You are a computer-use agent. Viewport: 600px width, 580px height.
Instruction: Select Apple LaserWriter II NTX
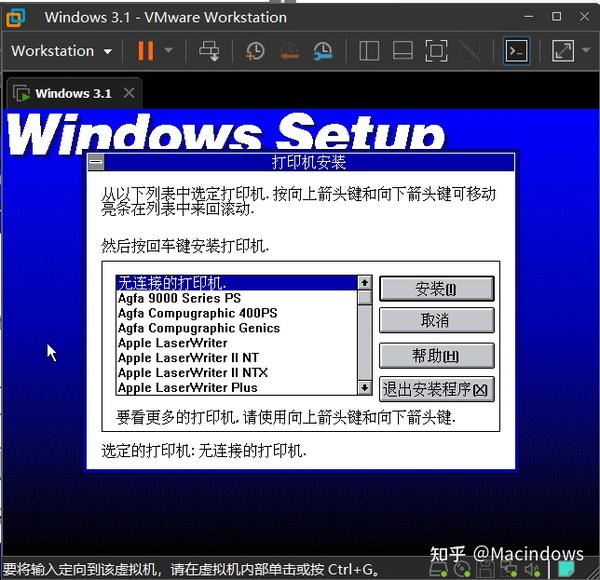pos(236,373)
